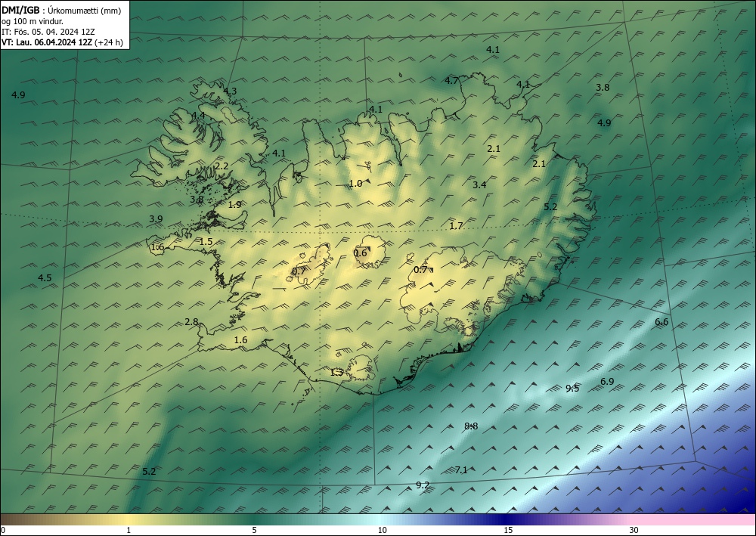Viewport: 756px width, 536px height.
Task: Click the map value '1.3' near the south coast
Action: 336,372
